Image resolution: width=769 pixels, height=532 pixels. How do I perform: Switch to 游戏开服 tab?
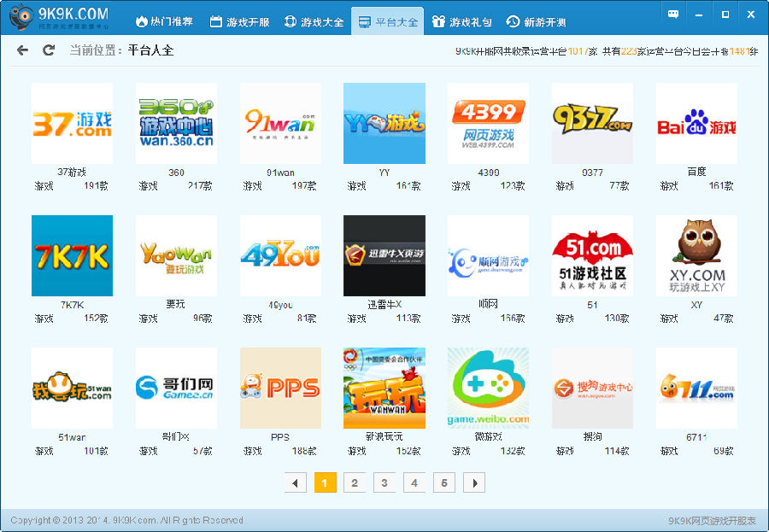pyautogui.click(x=240, y=21)
